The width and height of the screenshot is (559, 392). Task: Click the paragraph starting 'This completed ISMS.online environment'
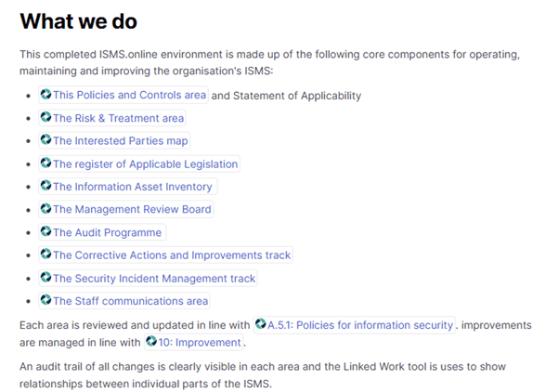(270, 62)
